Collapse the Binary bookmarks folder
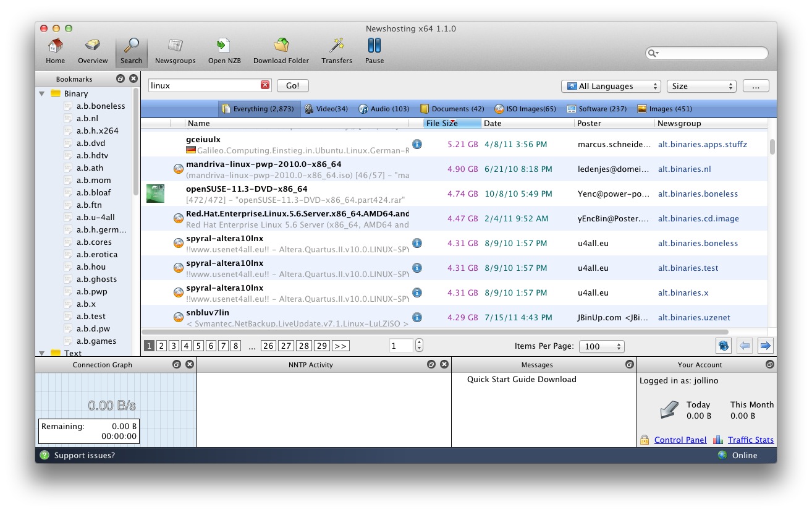The image size is (812, 512). coord(42,94)
